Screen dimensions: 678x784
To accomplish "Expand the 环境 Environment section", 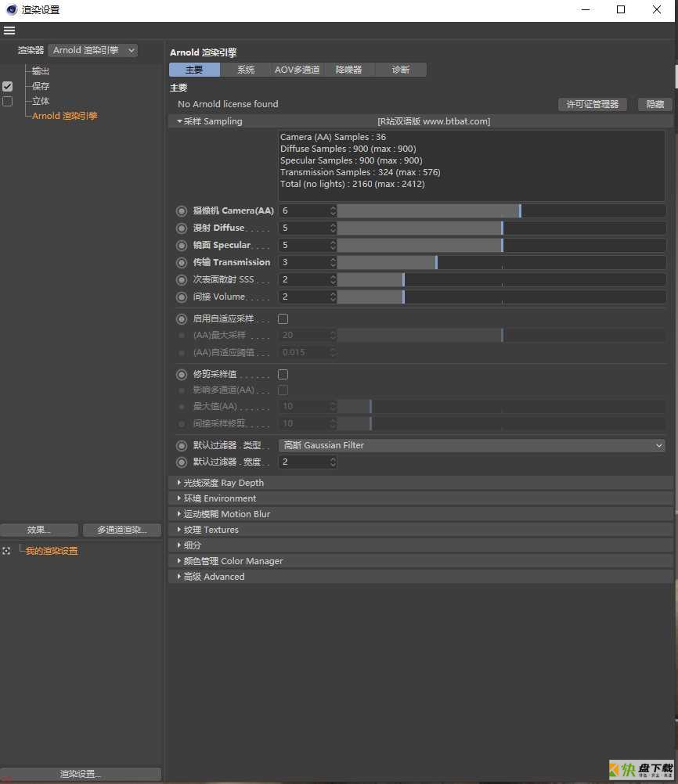I will point(420,498).
